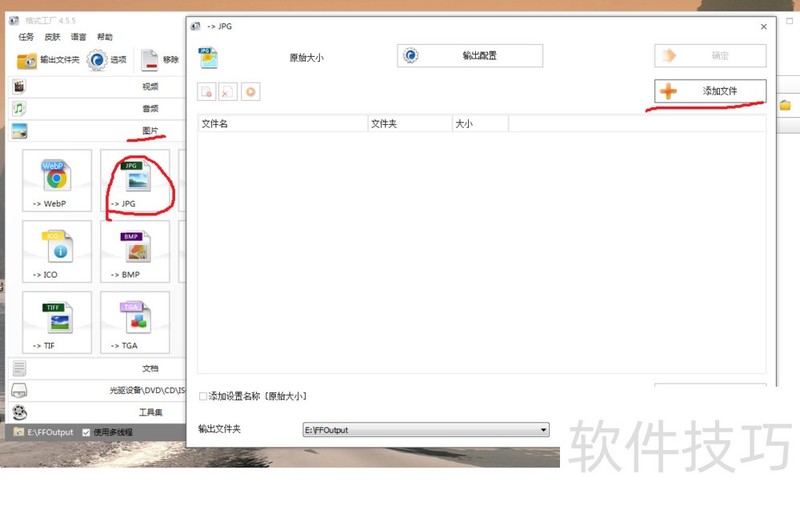Click the yellow folder icon behind dialog
Image resolution: width=800 pixels, height=506 pixels.
coord(785,106)
